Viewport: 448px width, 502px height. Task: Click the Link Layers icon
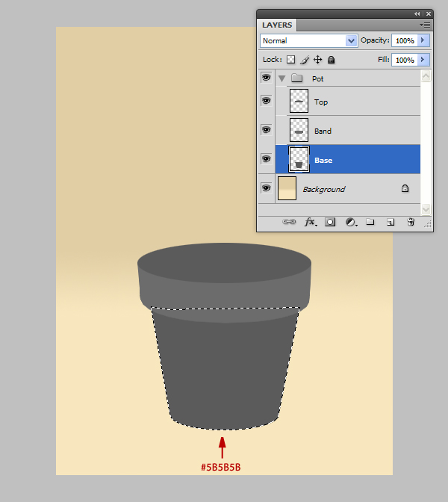[x=288, y=222]
